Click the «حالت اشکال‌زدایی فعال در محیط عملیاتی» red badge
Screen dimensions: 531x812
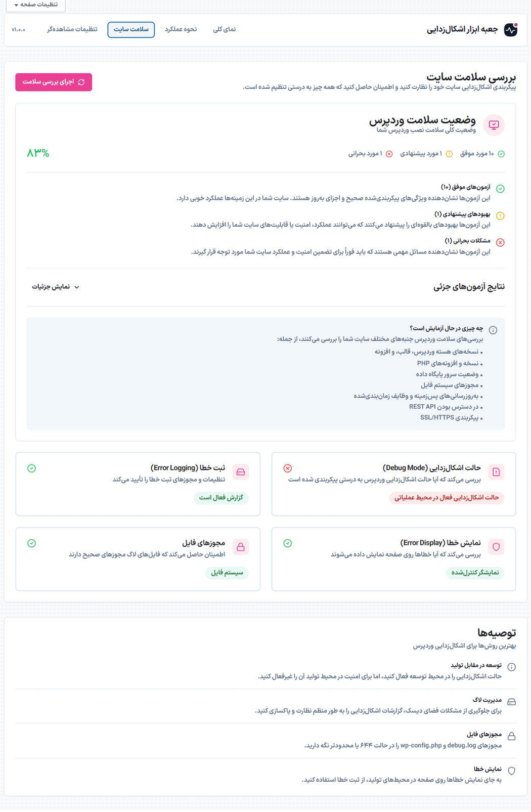(447, 498)
